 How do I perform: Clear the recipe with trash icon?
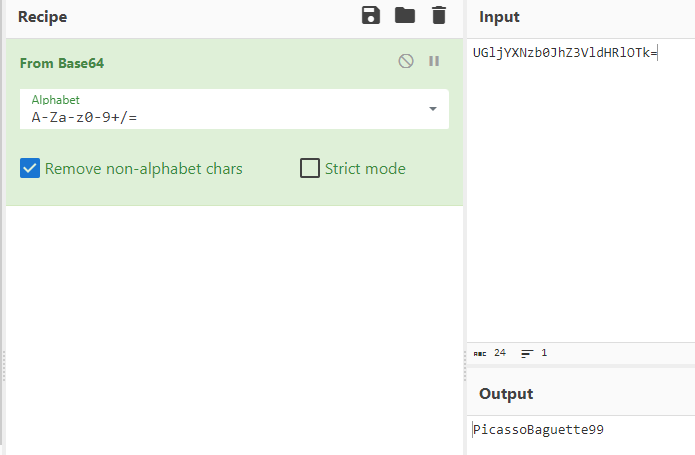(438, 15)
